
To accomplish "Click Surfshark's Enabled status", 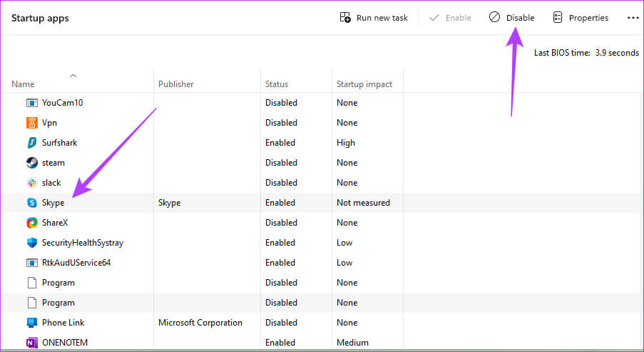I will coord(280,143).
